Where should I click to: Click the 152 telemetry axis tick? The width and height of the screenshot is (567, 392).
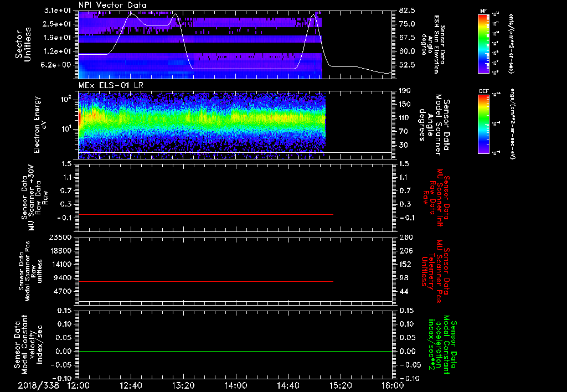[405, 264]
